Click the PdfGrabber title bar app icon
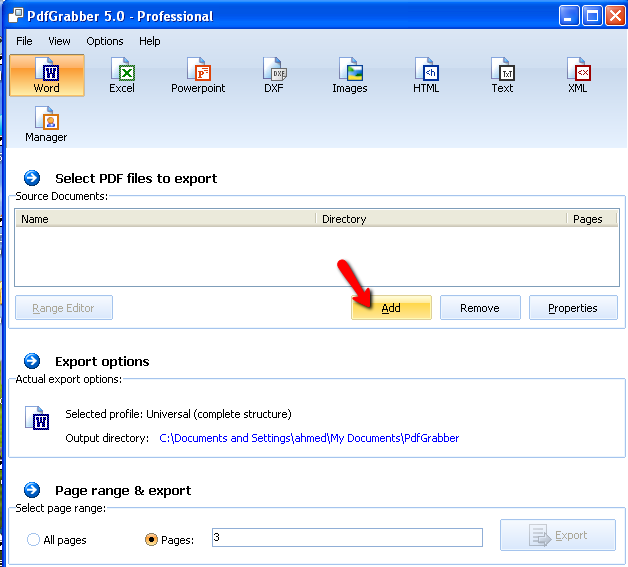The image size is (628, 567). 16,16
